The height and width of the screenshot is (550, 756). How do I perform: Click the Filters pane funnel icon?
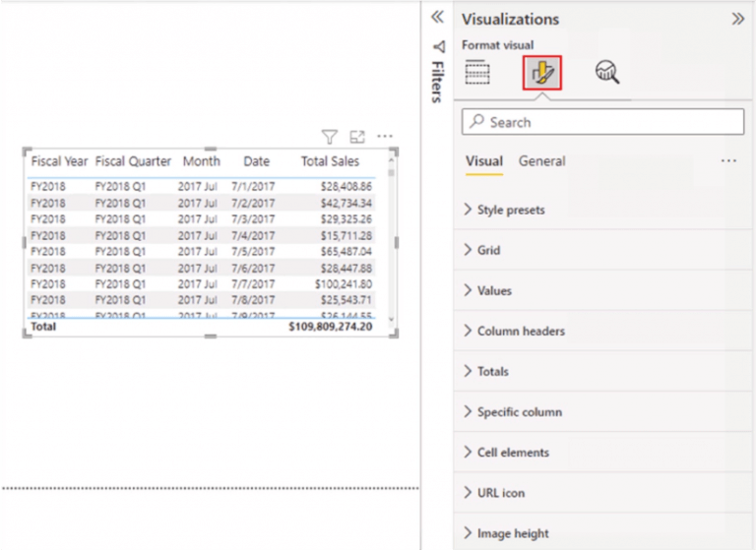pyautogui.click(x=439, y=47)
